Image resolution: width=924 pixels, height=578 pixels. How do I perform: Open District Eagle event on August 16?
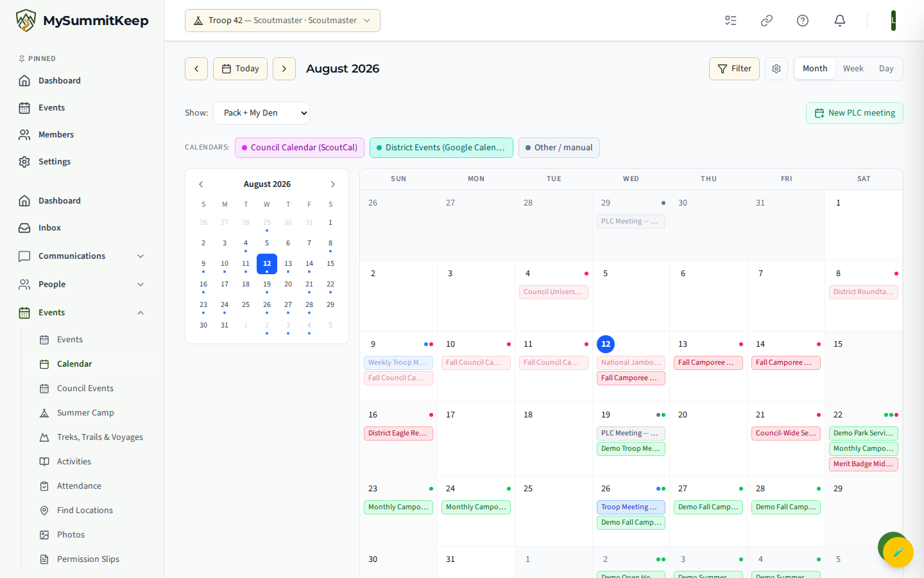point(398,433)
